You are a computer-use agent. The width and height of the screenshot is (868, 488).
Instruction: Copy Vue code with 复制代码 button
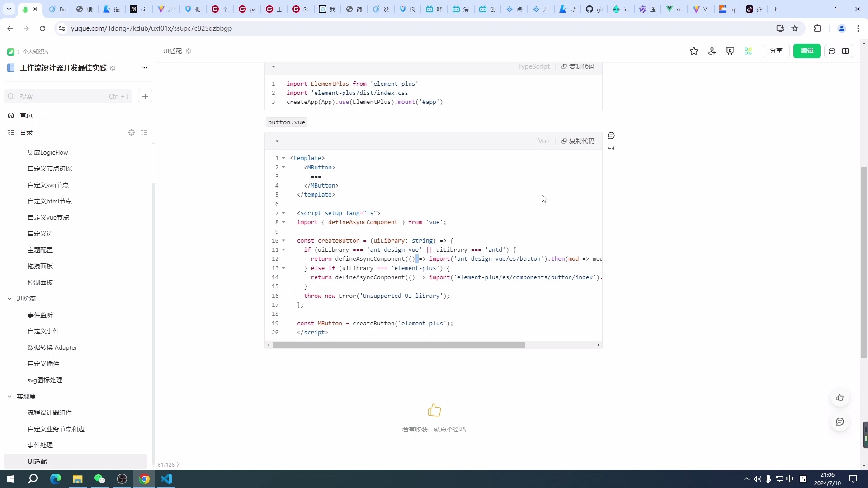tap(578, 141)
